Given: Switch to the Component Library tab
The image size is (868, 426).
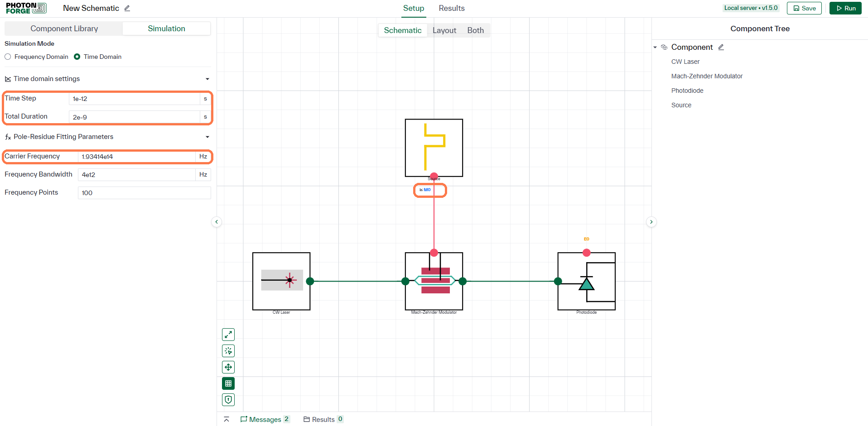Looking at the screenshot, I should (64, 29).
